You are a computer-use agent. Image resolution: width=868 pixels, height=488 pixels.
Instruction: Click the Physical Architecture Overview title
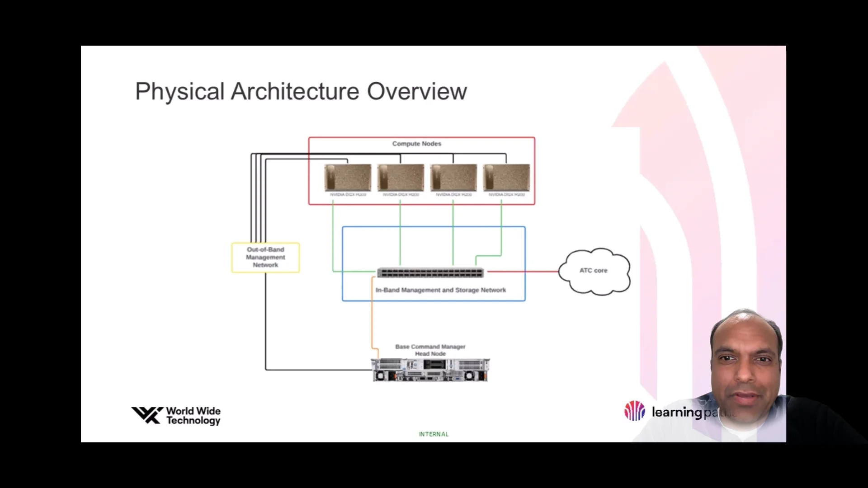[301, 91]
